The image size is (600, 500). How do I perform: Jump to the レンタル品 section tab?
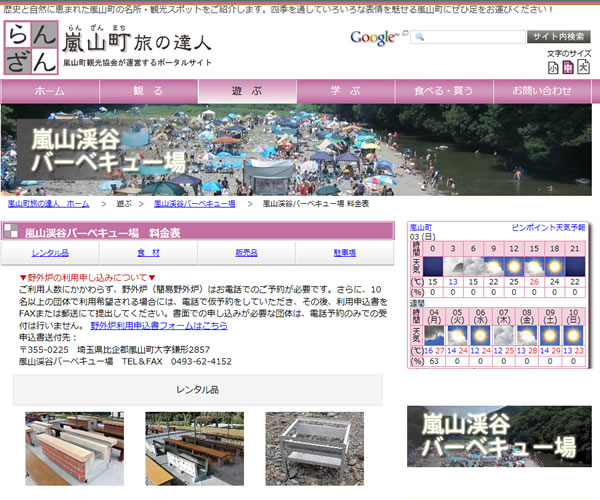pyautogui.click(x=50, y=253)
